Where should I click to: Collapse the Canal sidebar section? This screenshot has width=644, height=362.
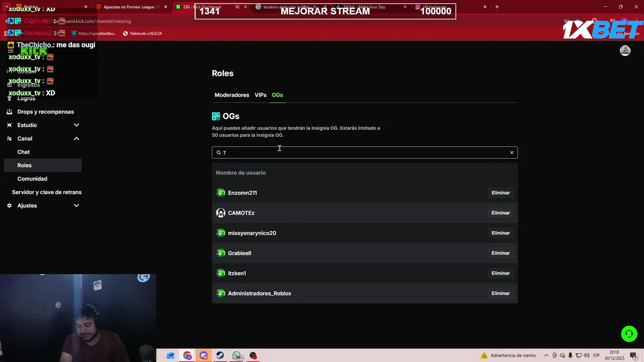point(76,139)
